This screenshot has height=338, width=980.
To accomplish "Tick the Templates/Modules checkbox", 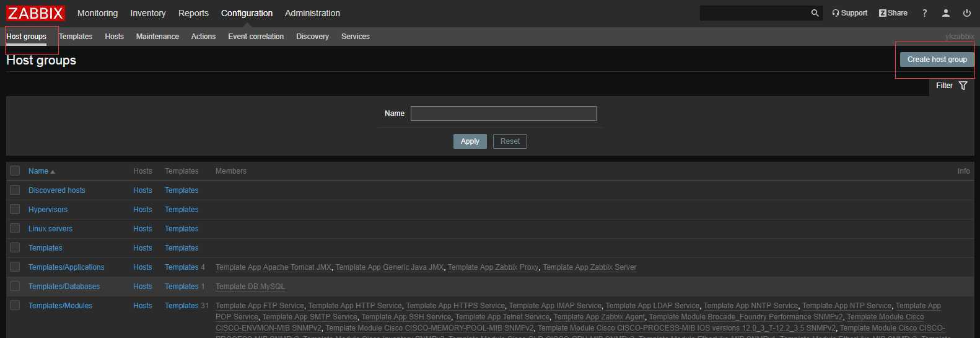I will pyautogui.click(x=15, y=305).
